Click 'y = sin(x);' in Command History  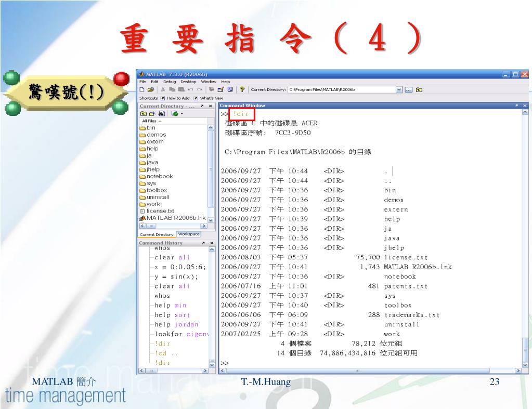pyautogui.click(x=176, y=276)
